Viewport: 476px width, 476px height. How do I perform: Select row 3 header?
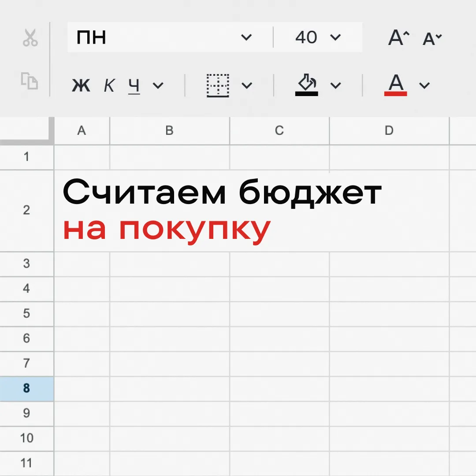click(27, 264)
